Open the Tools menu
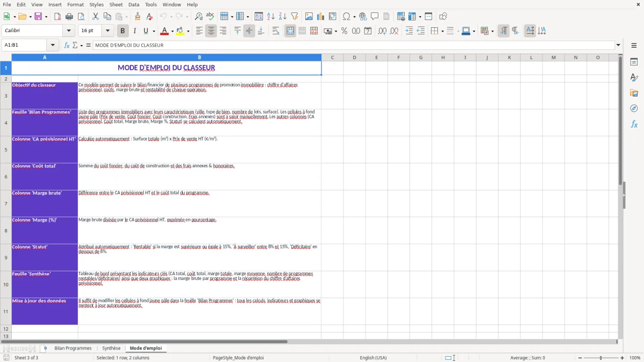This screenshot has width=644, height=362. point(151,4)
